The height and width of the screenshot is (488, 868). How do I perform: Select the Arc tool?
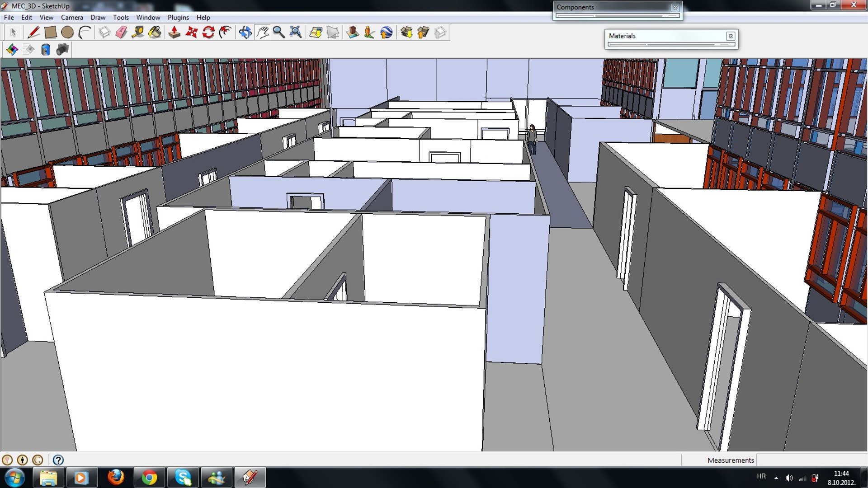pos(84,33)
